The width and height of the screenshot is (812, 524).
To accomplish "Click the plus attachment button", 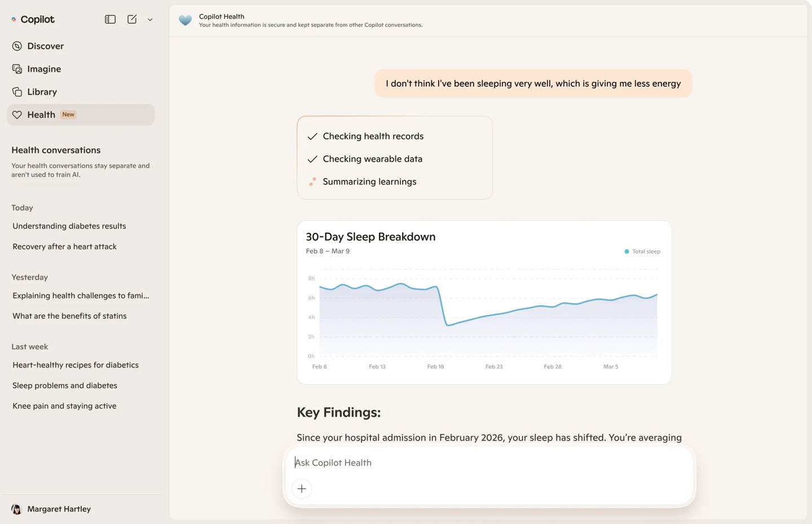I will point(302,489).
